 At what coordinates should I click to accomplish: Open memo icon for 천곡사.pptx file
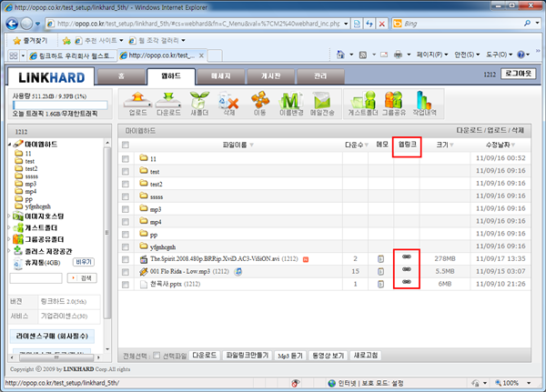(381, 284)
